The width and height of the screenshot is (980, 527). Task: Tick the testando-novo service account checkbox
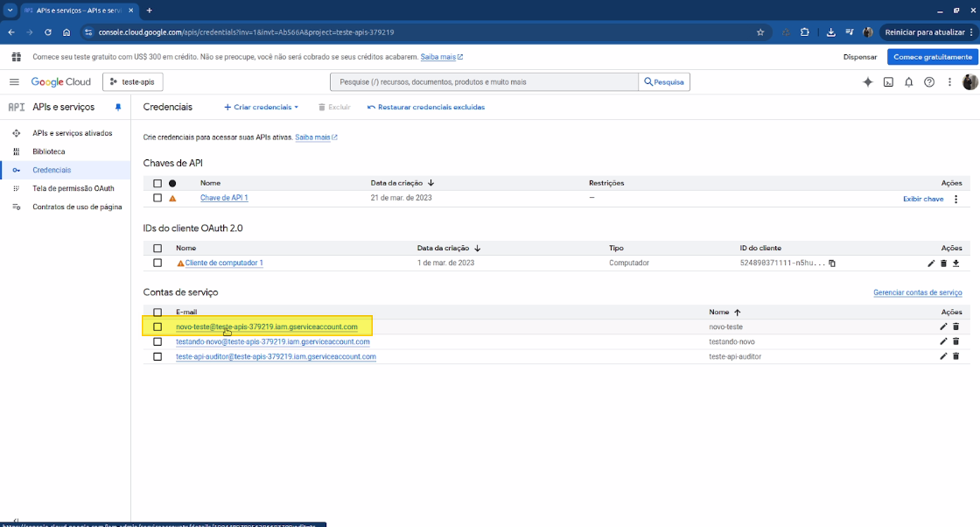[x=157, y=342]
